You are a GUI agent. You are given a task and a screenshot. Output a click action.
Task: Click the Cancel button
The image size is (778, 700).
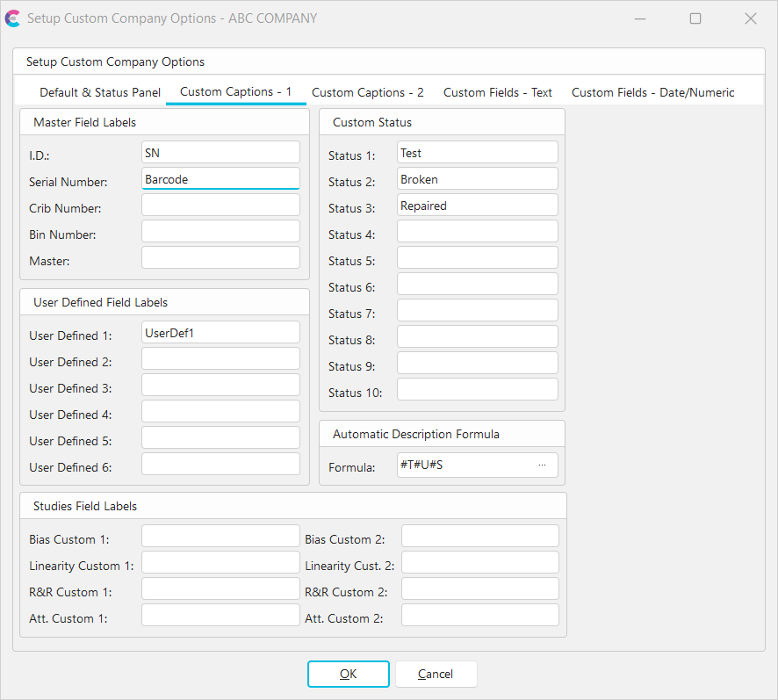(436, 674)
